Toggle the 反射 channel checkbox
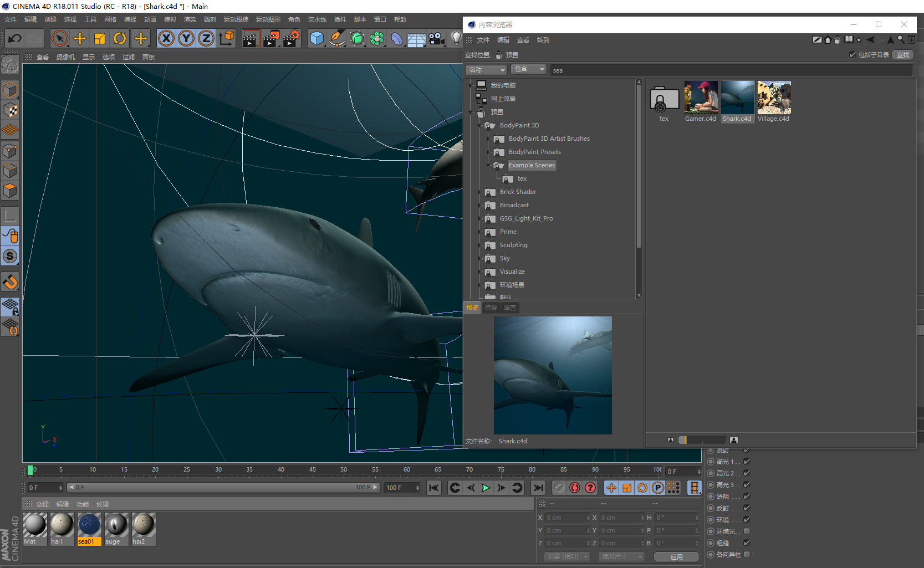 click(747, 508)
